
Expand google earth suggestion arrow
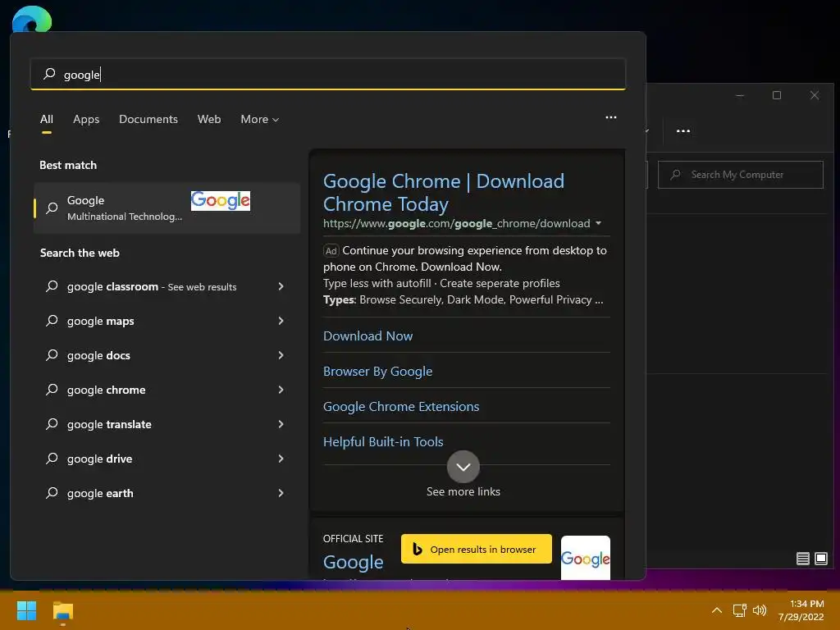pyautogui.click(x=281, y=493)
